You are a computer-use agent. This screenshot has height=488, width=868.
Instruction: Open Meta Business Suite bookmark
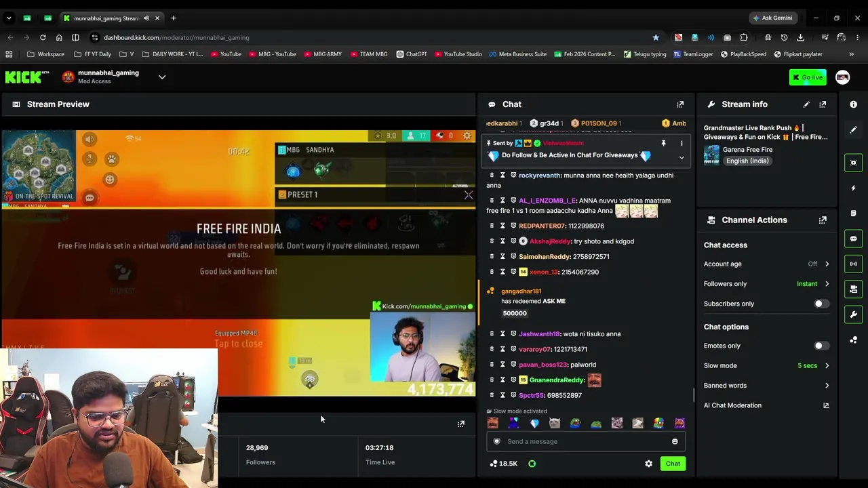(x=517, y=54)
